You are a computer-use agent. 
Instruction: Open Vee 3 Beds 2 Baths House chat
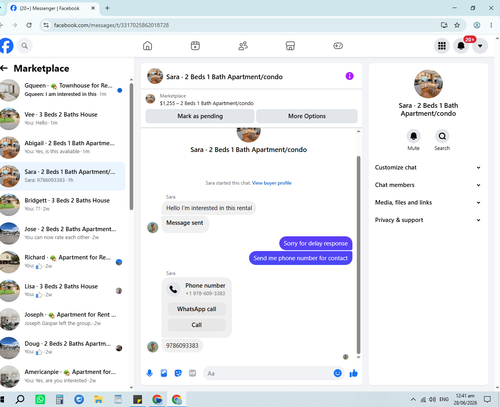tap(62, 118)
